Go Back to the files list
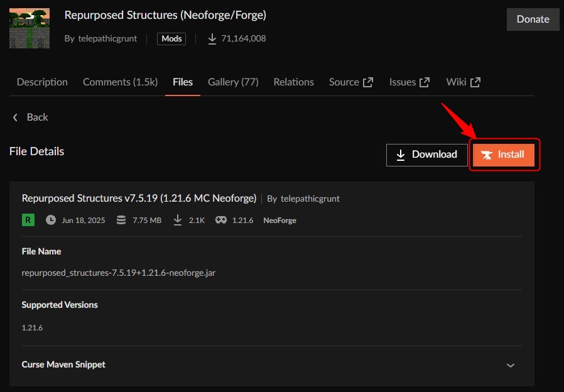This screenshot has height=392, width=564. point(30,117)
